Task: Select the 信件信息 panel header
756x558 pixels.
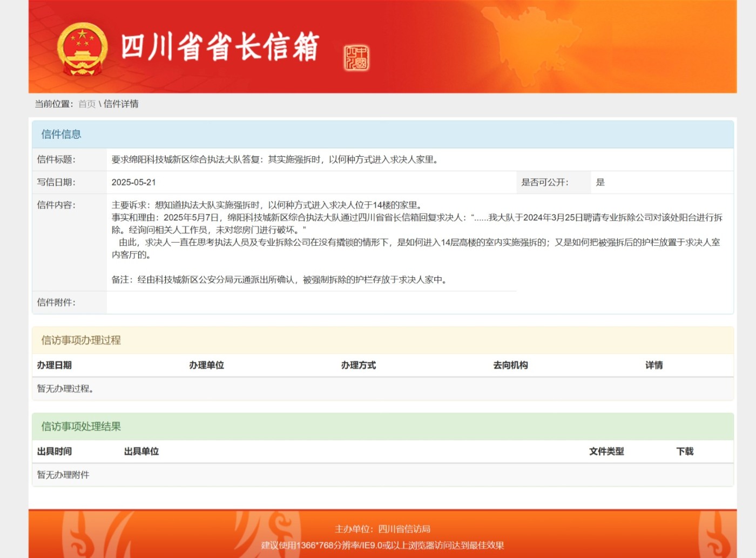Action: (61, 135)
